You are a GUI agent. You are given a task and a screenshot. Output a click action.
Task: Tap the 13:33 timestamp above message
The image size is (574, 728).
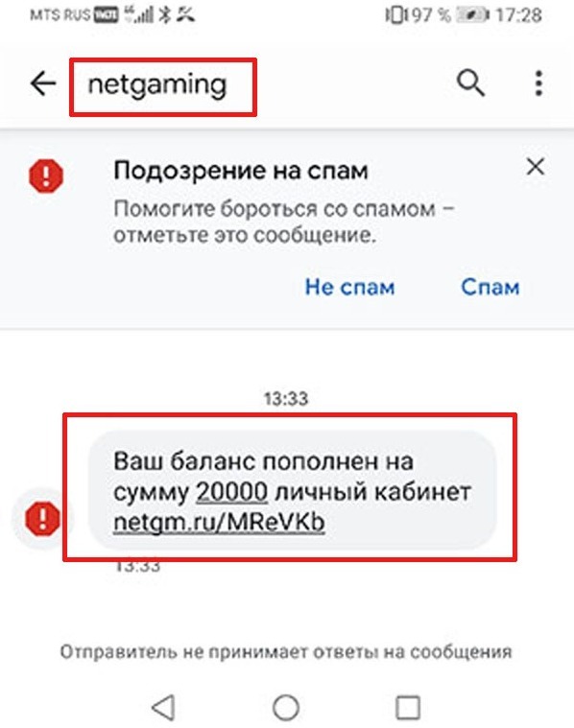pos(286,398)
